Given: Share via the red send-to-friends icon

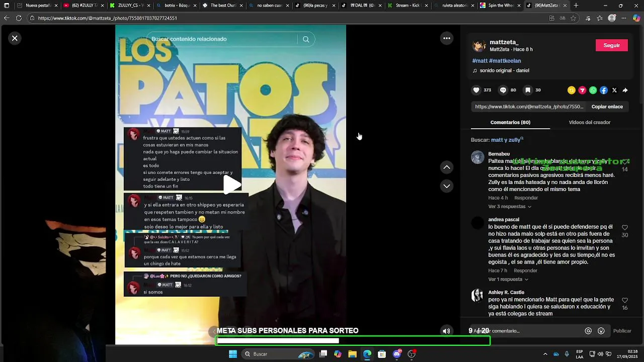Looking at the screenshot, I should [x=582, y=90].
